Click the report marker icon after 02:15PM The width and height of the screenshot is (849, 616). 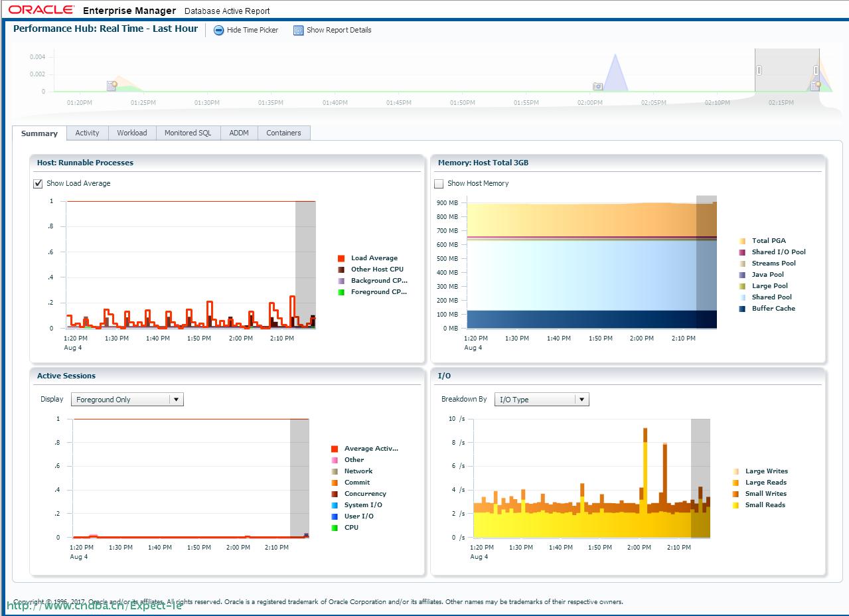pyautogui.click(x=816, y=86)
